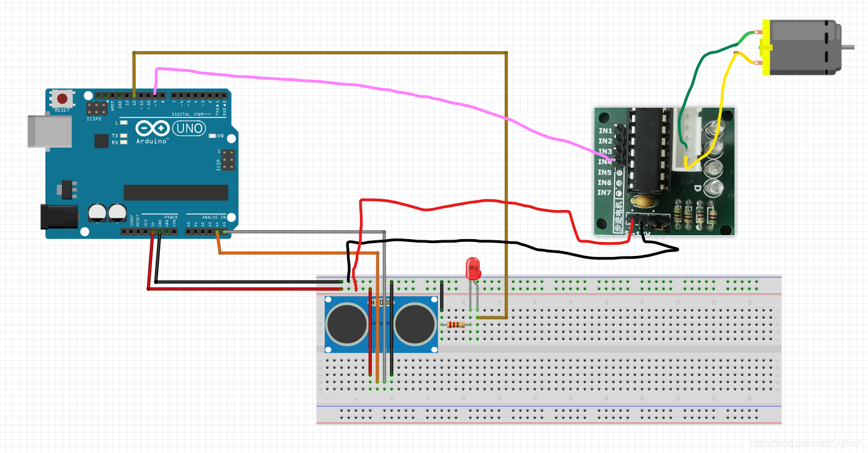This screenshot has height=453, width=868.
Task: Click the ANALOG IN label on Arduino
Action: coord(214,217)
